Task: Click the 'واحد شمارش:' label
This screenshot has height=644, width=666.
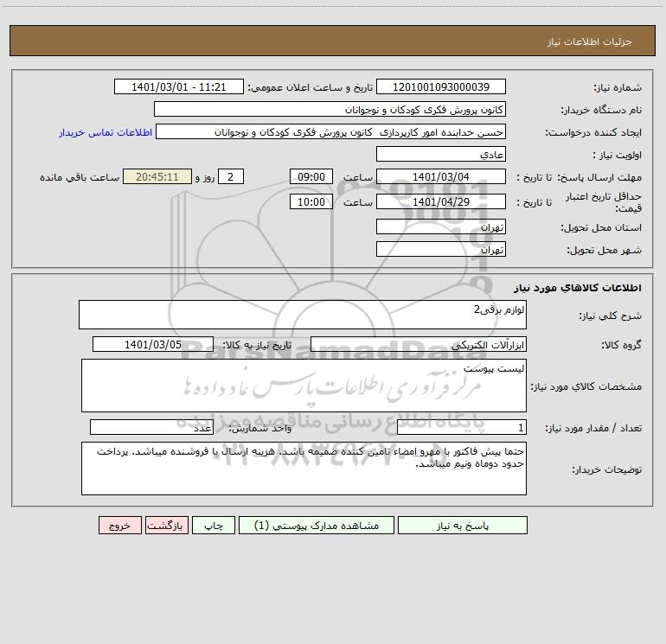Action: click(x=260, y=429)
